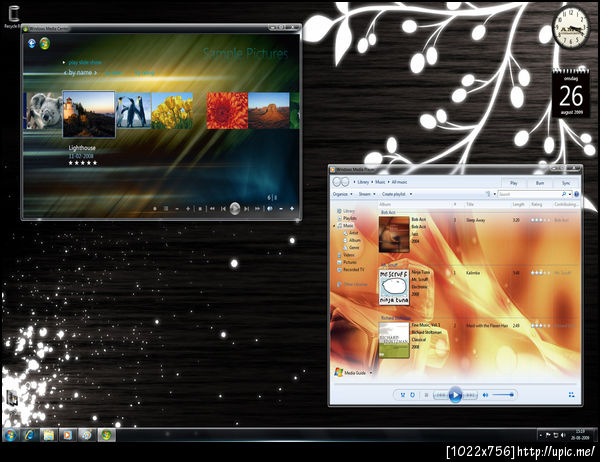Go back in Media Center
600x462 pixels.
(x=32, y=43)
